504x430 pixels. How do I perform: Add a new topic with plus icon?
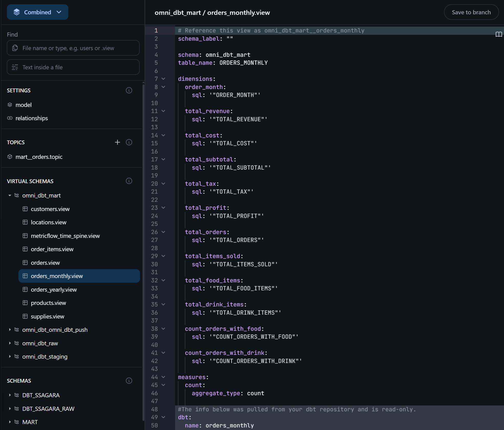tap(117, 142)
